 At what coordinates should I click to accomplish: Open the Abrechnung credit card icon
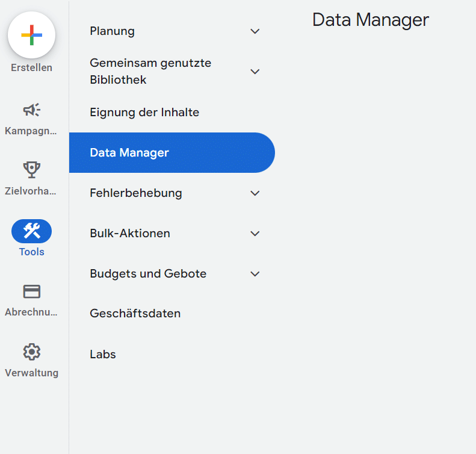click(x=31, y=291)
